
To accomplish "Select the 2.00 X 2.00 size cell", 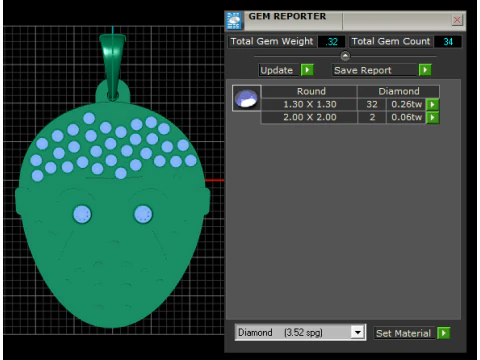I will [x=309, y=117].
